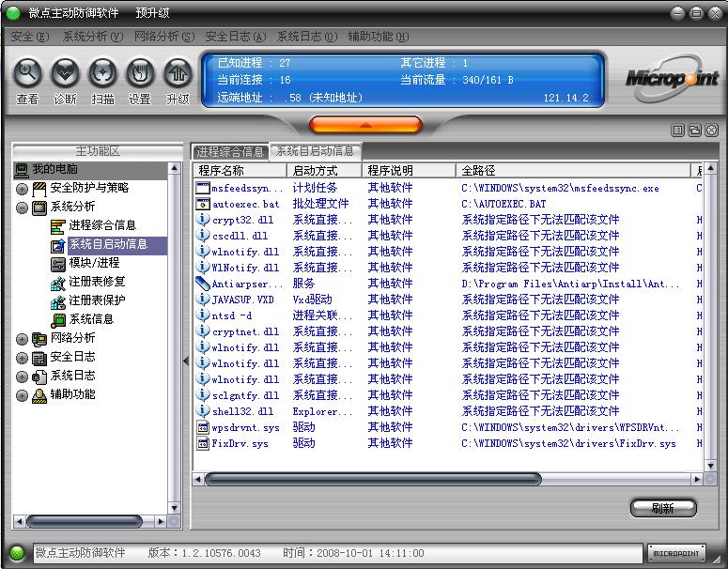Click the 模块/进程 module icon
The image size is (728, 569).
click(x=57, y=264)
